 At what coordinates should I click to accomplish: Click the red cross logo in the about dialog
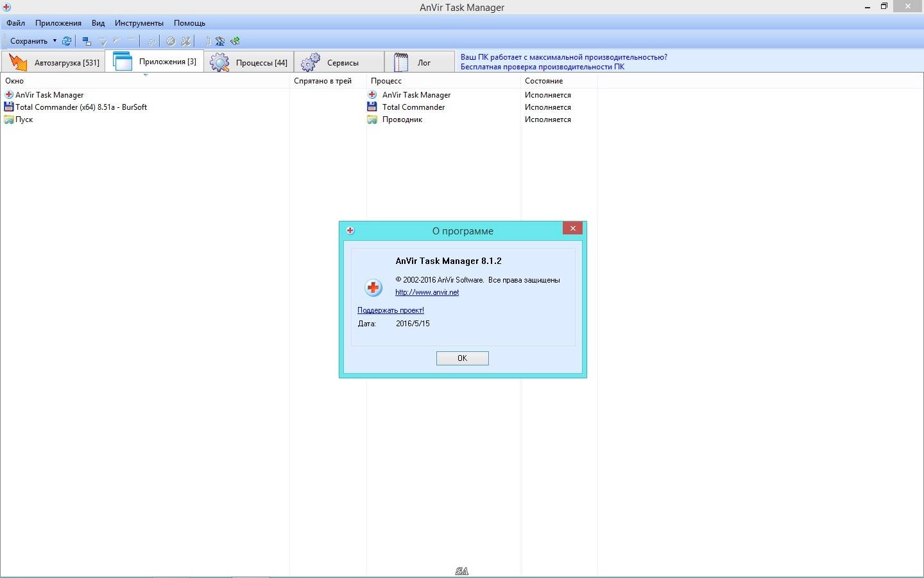(373, 287)
